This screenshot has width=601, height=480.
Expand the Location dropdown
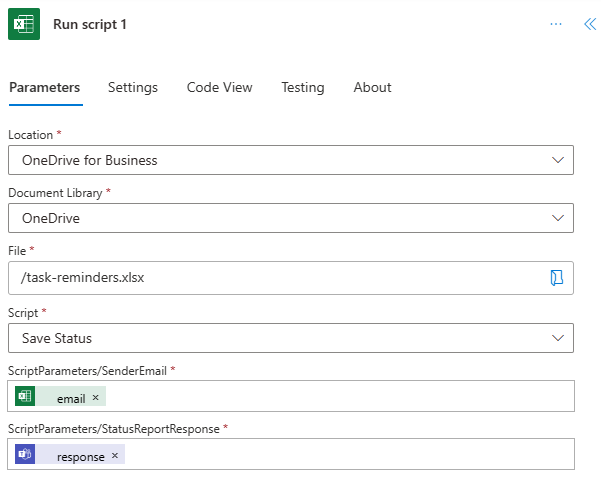pos(557,160)
